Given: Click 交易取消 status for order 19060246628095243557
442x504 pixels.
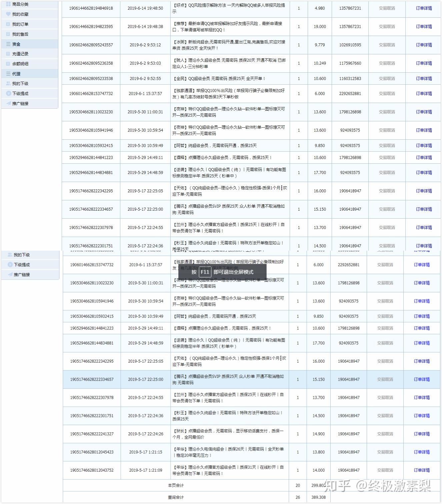Looking at the screenshot, I should click(x=387, y=45).
